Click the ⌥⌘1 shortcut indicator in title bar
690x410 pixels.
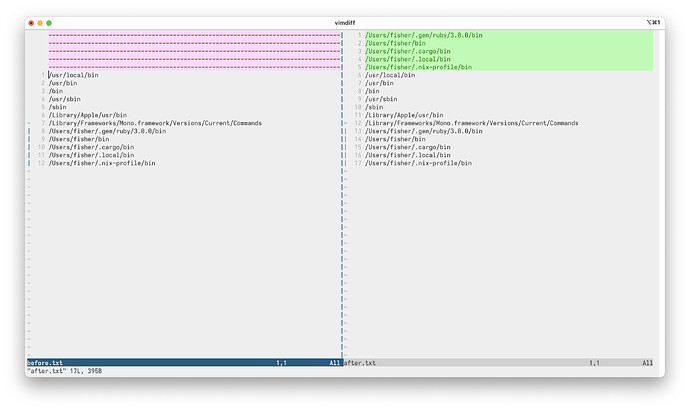click(653, 22)
